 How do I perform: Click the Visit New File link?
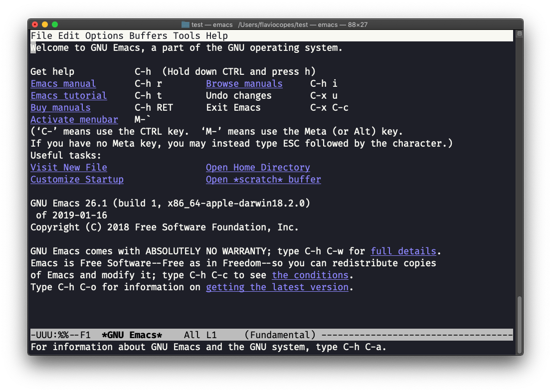[x=69, y=168]
